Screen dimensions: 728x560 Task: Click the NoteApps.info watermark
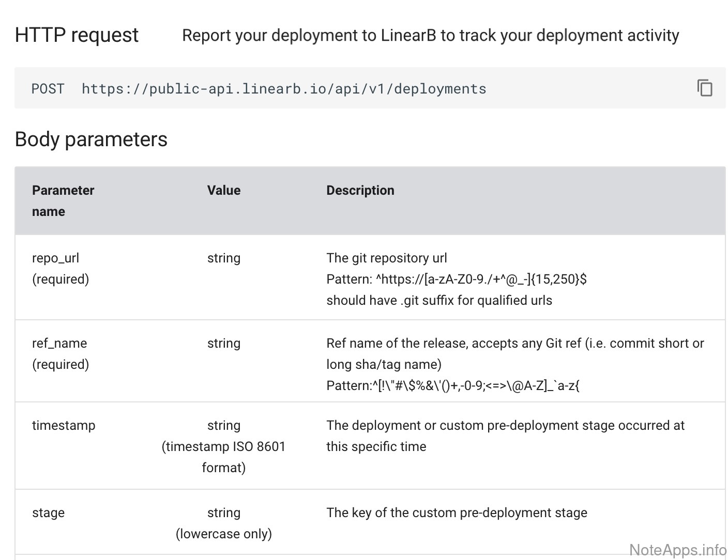pyautogui.click(x=677, y=550)
